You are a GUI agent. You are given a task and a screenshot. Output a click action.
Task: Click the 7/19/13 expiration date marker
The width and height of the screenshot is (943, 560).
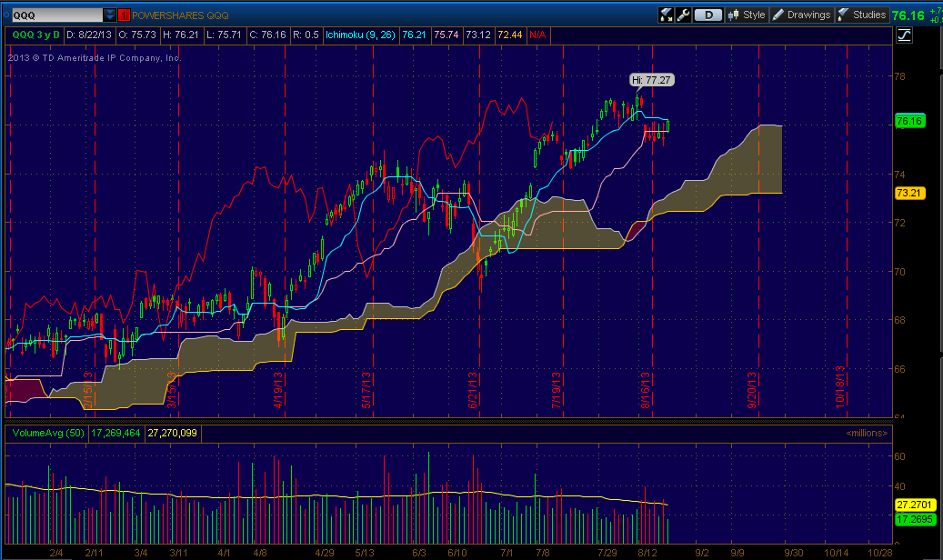pos(557,390)
